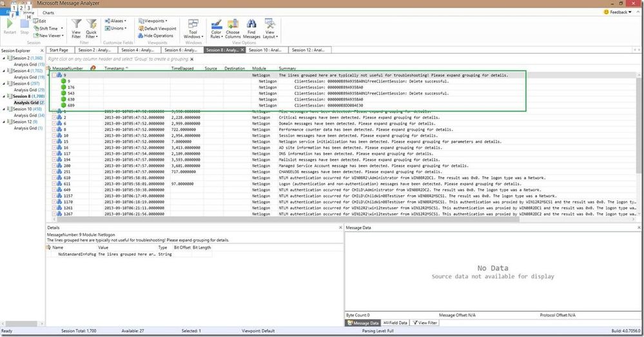This screenshot has width=644, height=337.
Task: Sort by Module column header
Action: (x=259, y=68)
